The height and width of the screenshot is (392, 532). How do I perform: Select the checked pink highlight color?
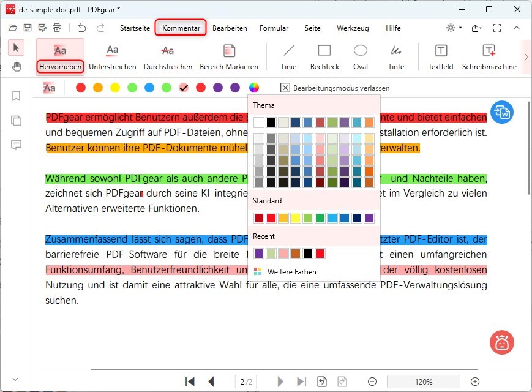point(184,88)
